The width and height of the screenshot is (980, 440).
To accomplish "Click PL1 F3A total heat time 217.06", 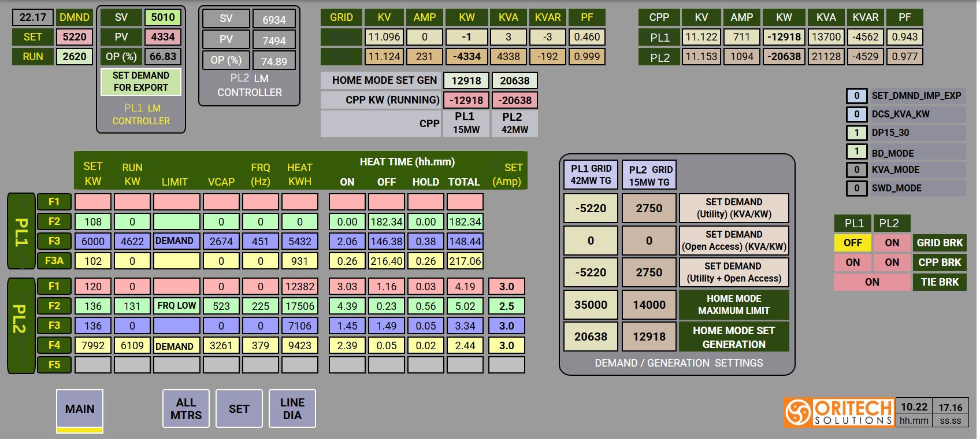I will [465, 261].
